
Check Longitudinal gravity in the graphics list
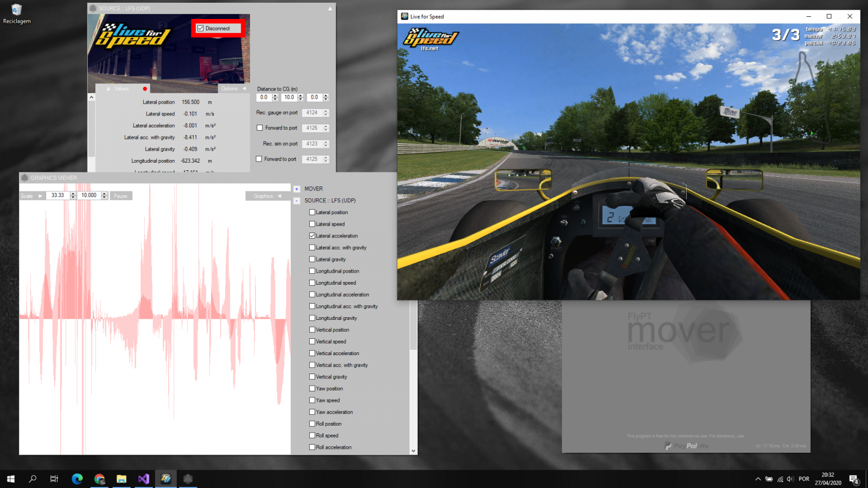[x=312, y=318]
